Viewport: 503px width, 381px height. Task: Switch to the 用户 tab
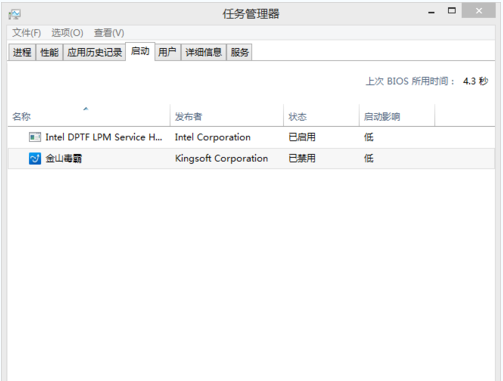pos(167,52)
